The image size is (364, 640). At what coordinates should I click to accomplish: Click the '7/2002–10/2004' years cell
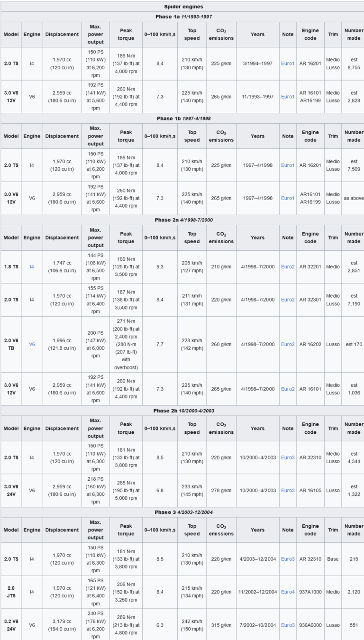pyautogui.click(x=258, y=625)
